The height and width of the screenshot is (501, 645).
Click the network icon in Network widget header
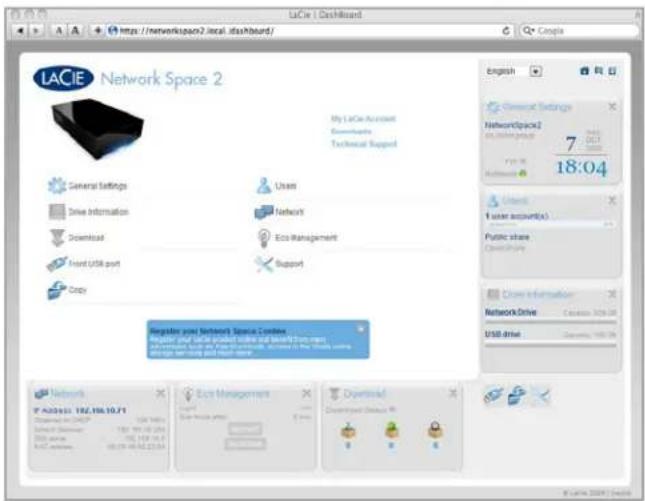click(x=41, y=393)
